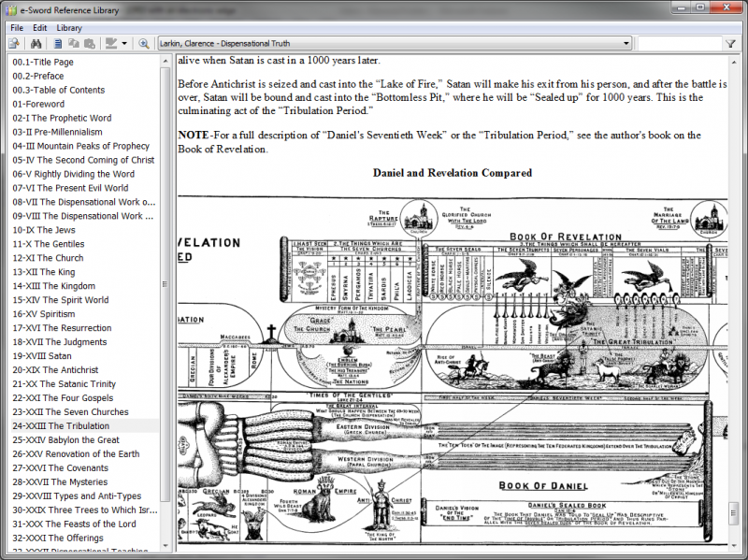
Task: Select "07-VI The Present Evil World"
Action: pyautogui.click(x=71, y=188)
